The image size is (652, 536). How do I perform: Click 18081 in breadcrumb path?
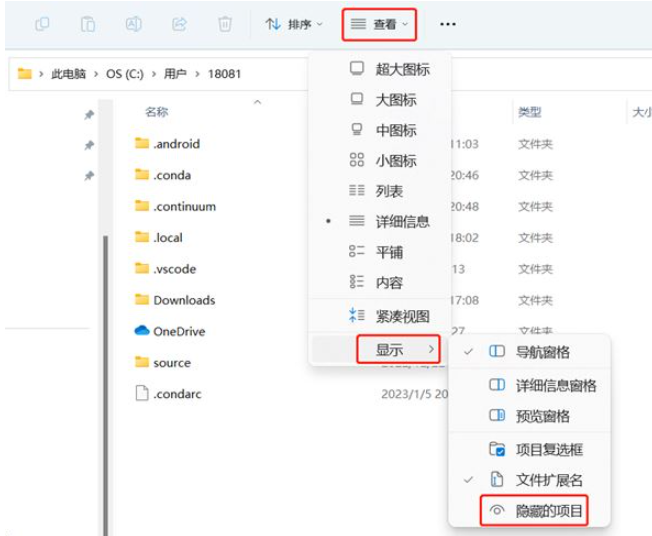tap(224, 74)
